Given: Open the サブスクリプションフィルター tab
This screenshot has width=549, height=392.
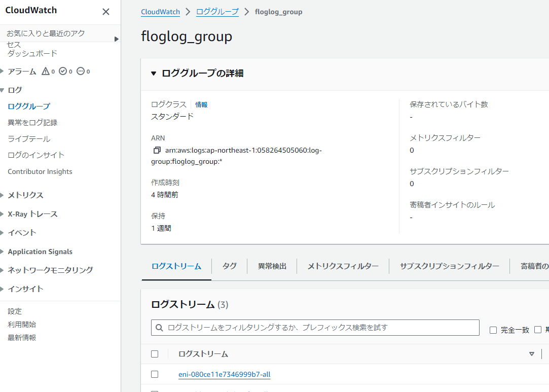Looking at the screenshot, I should 450,266.
